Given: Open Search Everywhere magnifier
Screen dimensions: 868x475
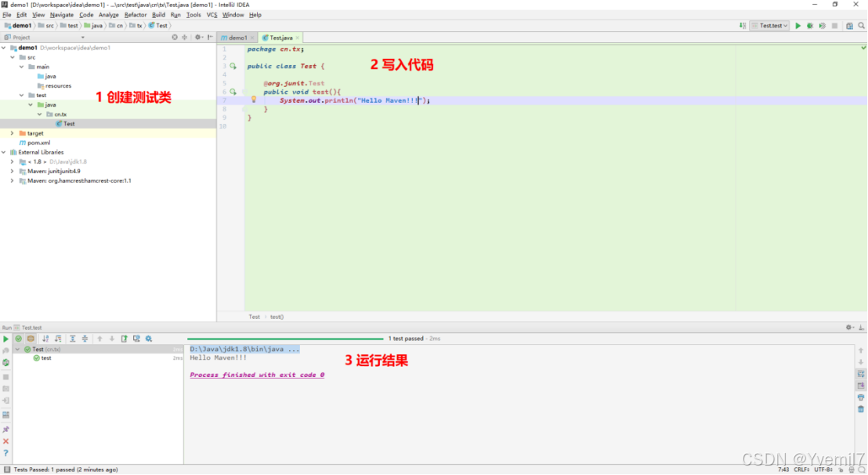Looking at the screenshot, I should [862, 25].
